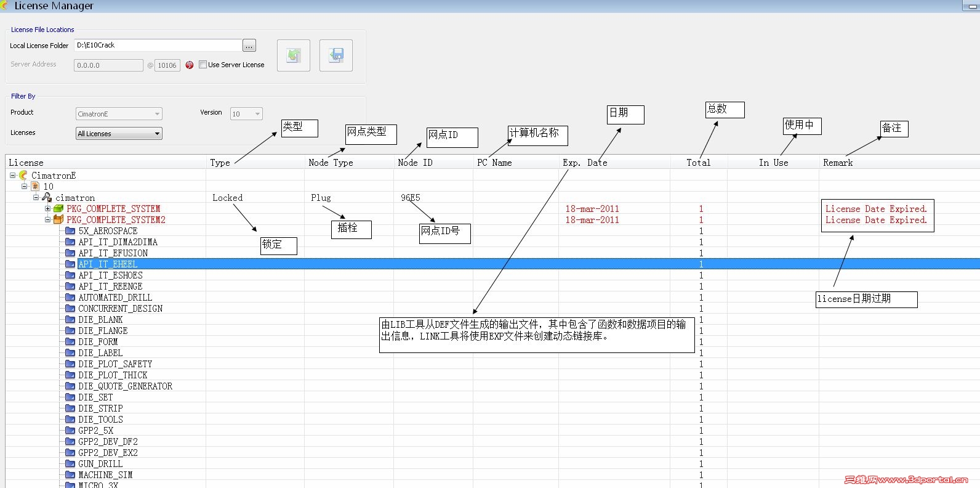This screenshot has width=980, height=488.
Task: Click the save license floppy icon button
Action: (x=336, y=55)
